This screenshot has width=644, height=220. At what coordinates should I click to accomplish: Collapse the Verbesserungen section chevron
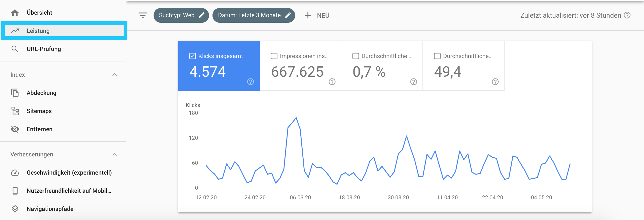click(115, 154)
